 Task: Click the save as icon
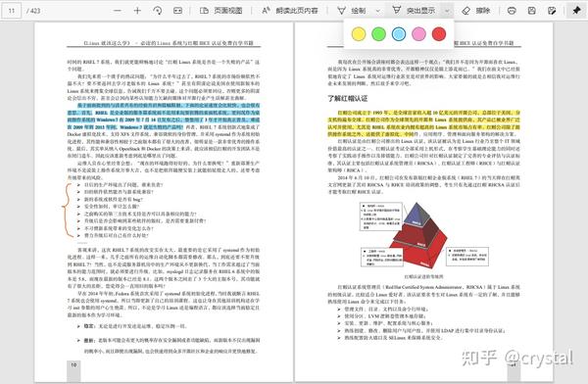552,11
